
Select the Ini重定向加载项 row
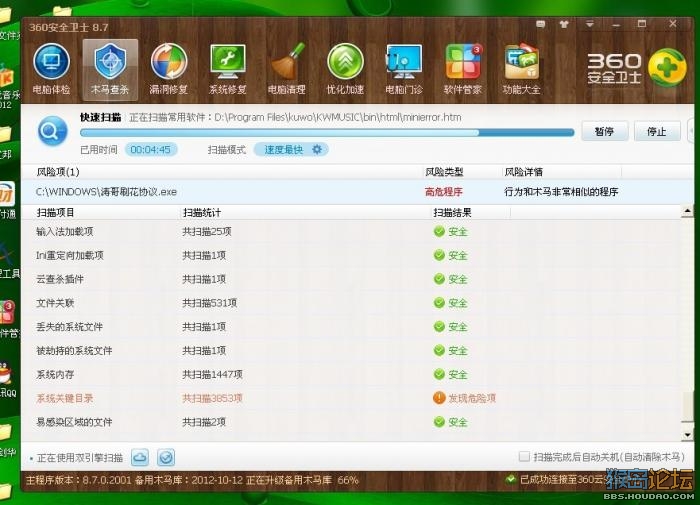(x=351, y=255)
